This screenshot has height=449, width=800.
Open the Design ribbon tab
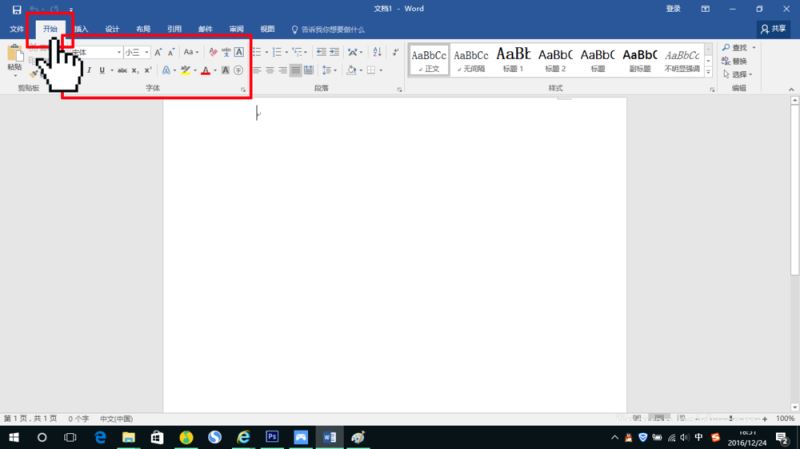coord(112,29)
